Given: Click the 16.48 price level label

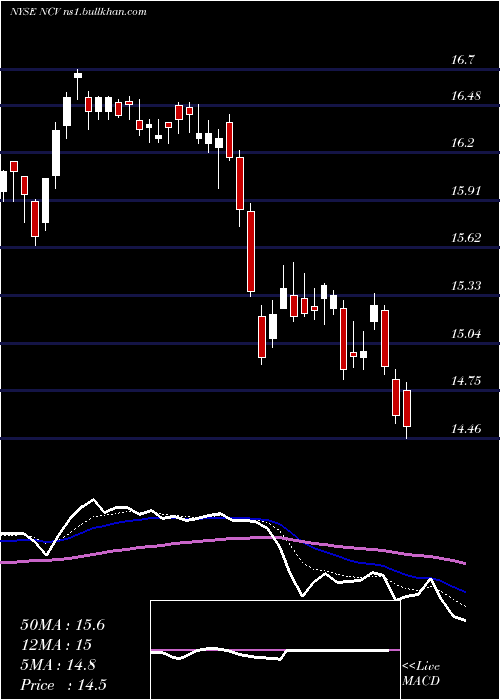Looking at the screenshot, I should (x=466, y=96).
